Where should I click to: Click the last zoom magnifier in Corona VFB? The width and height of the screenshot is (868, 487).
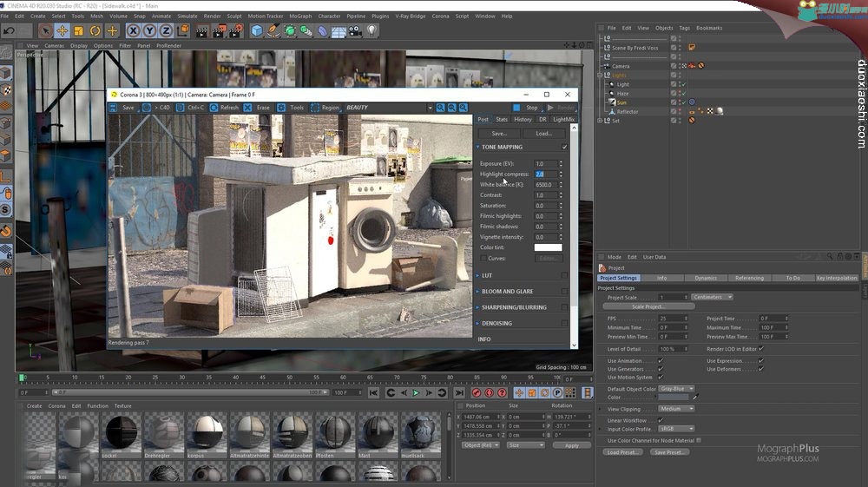(x=464, y=108)
